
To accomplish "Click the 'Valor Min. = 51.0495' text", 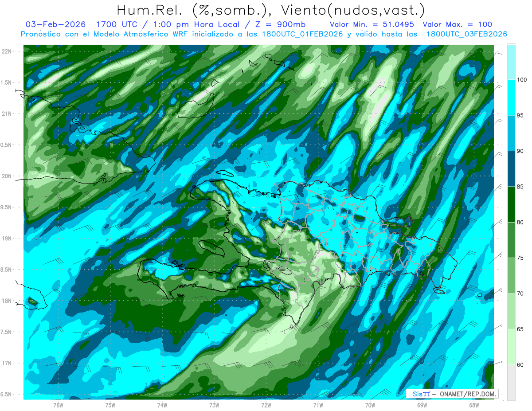I will (x=372, y=24).
